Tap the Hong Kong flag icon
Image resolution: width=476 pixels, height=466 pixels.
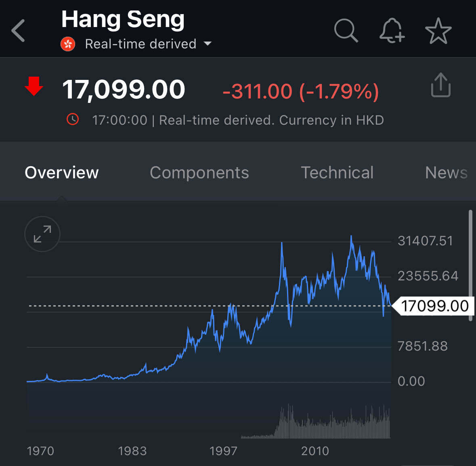(68, 44)
